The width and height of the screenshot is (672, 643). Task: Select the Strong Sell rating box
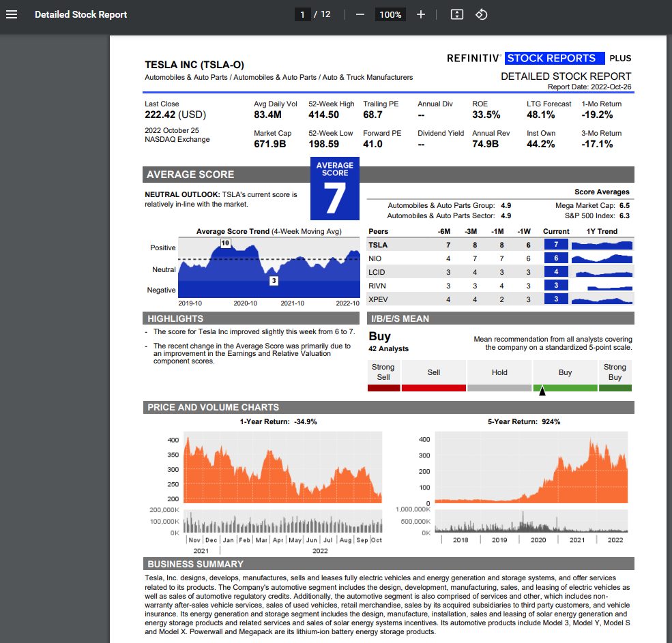click(383, 372)
